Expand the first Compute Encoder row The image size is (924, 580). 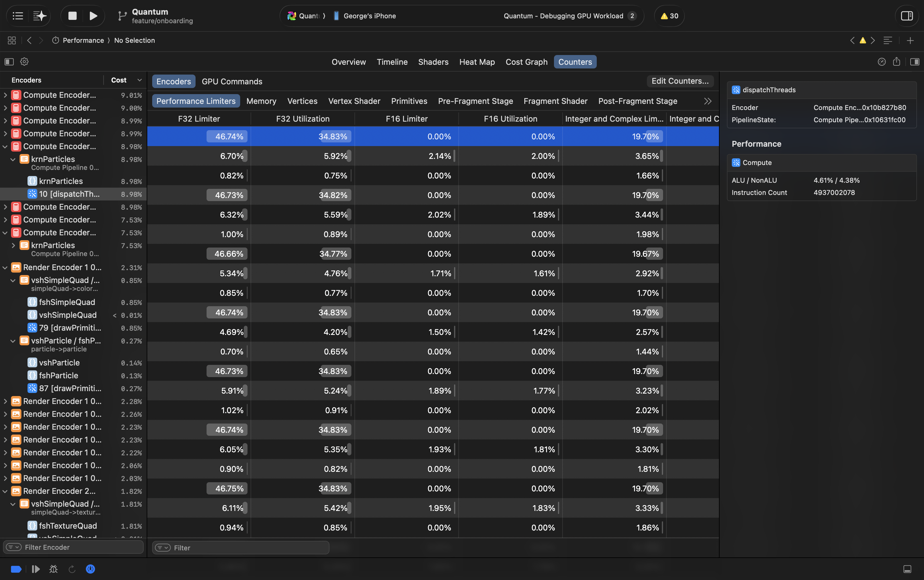(5, 95)
